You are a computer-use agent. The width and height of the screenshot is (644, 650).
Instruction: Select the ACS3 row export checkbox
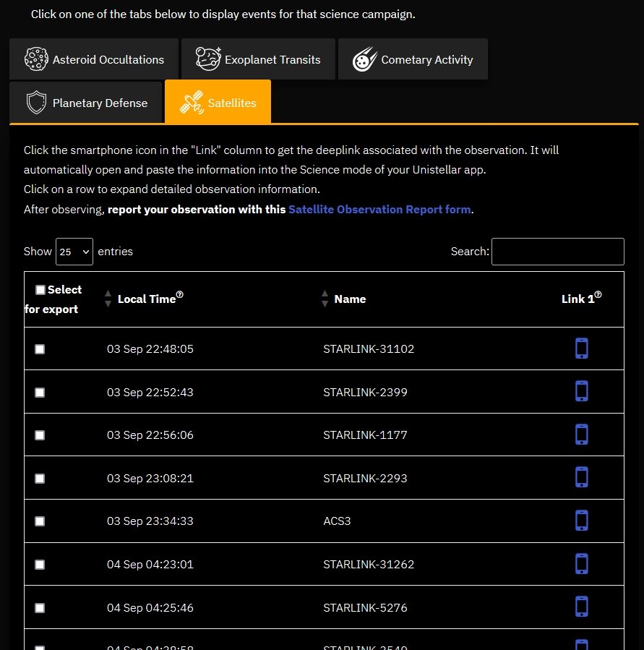pyautogui.click(x=40, y=521)
